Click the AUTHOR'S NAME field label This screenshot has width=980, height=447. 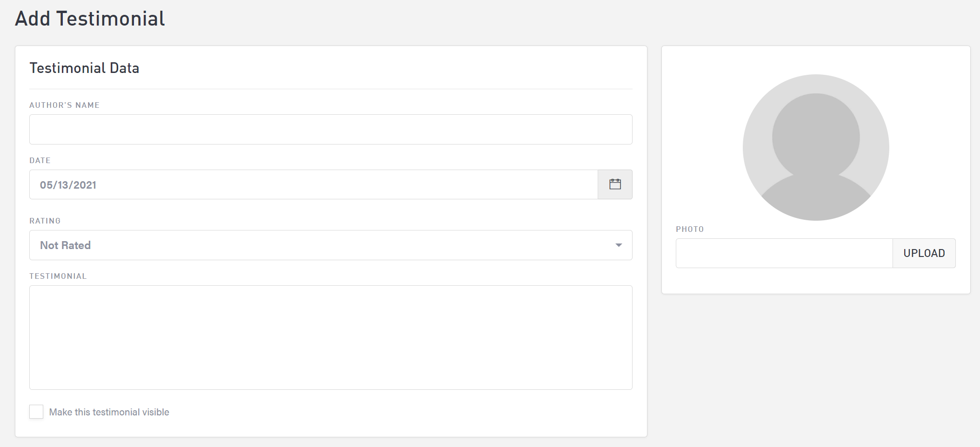pos(64,105)
